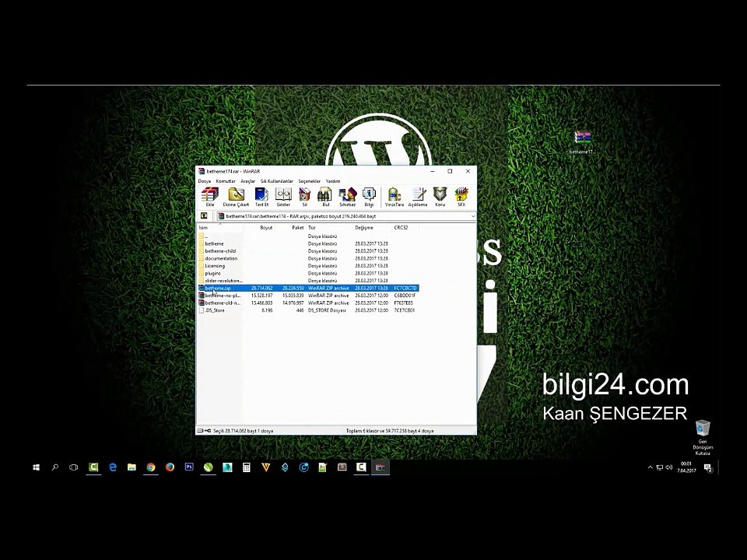This screenshot has width=747, height=560.
Task: Sort by the Tür column header
Action: 329,228
